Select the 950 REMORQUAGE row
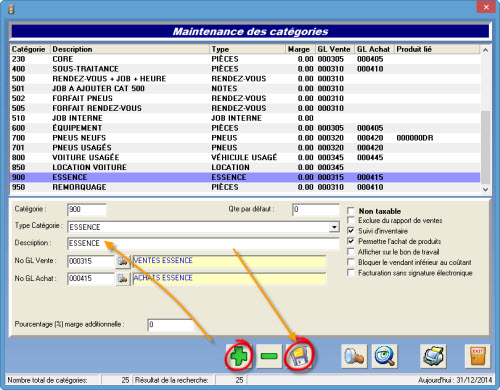The width and height of the screenshot is (500, 390). [245, 187]
